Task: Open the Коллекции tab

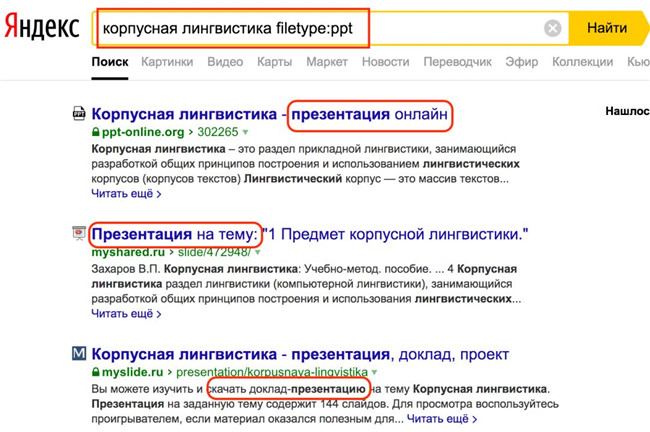Action: pyautogui.click(x=582, y=62)
